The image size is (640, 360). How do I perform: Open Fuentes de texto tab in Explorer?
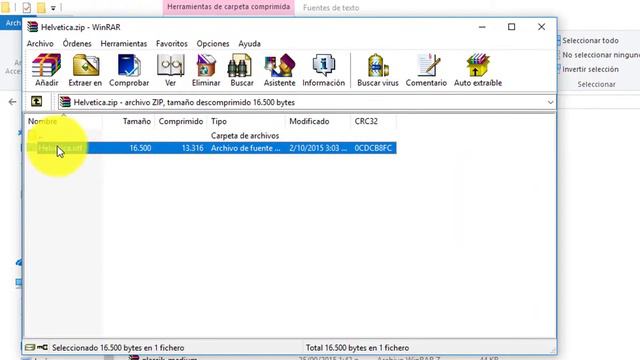click(331, 7)
